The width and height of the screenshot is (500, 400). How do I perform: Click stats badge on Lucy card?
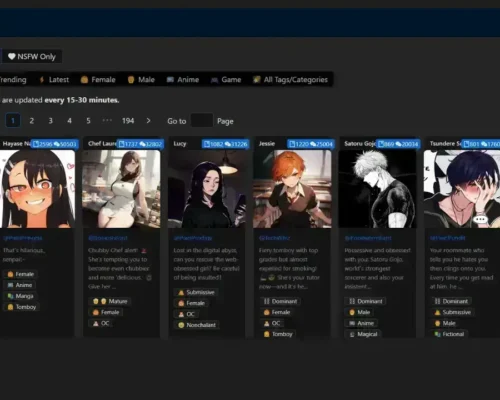click(x=225, y=144)
